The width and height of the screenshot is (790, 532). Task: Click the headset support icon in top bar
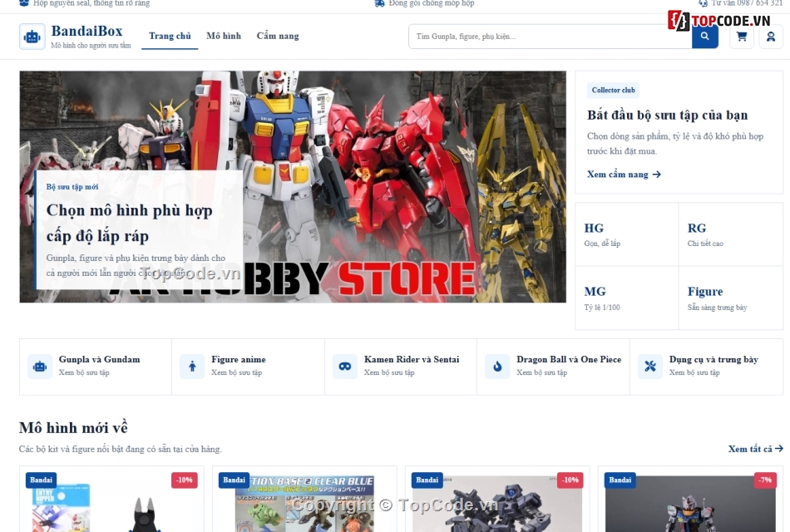[703, 3]
